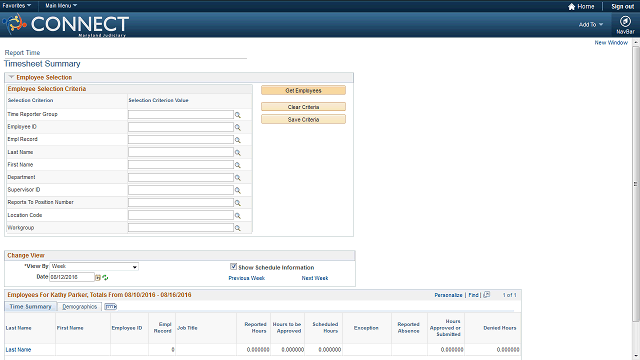
Task: Click the Exception column header
Action: coord(366,328)
